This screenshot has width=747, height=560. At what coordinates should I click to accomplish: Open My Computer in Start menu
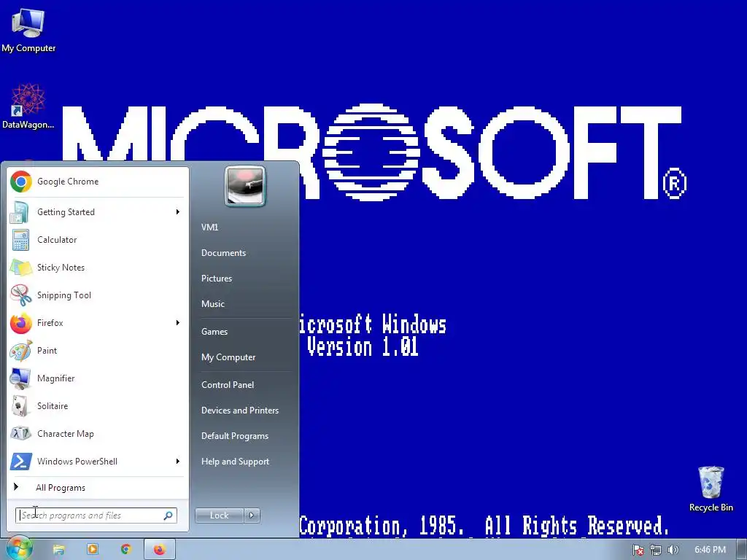tap(228, 357)
